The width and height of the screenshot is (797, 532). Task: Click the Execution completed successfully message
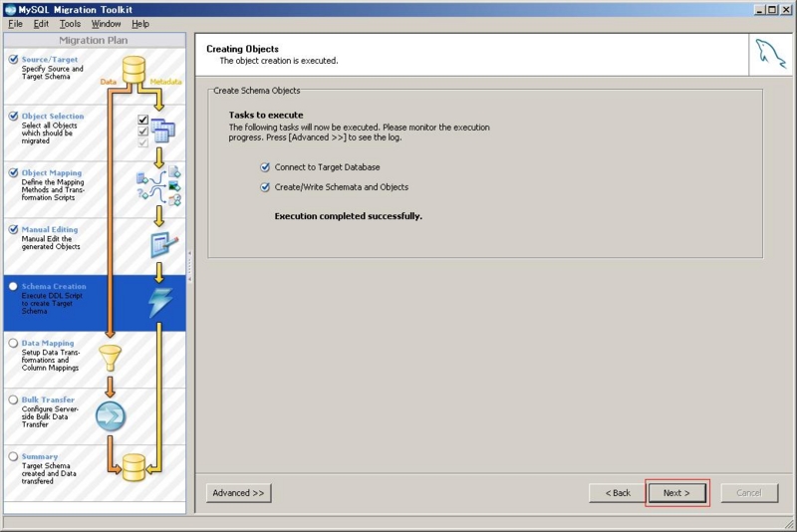pyautogui.click(x=348, y=216)
